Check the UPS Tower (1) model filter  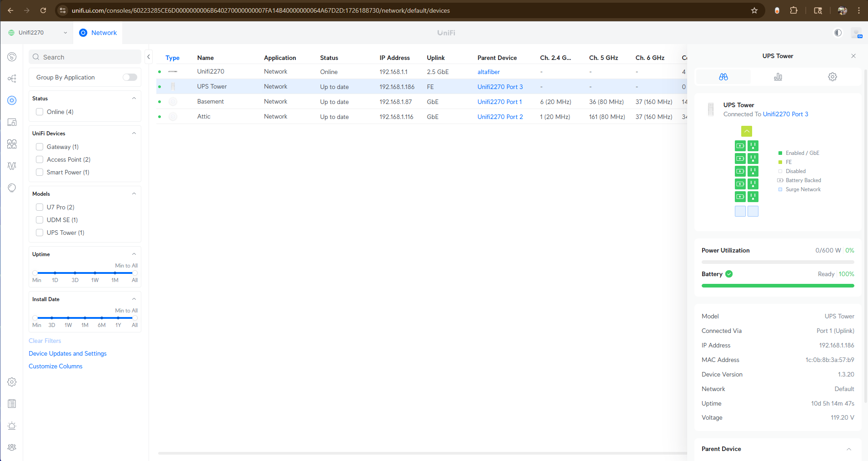tap(40, 233)
